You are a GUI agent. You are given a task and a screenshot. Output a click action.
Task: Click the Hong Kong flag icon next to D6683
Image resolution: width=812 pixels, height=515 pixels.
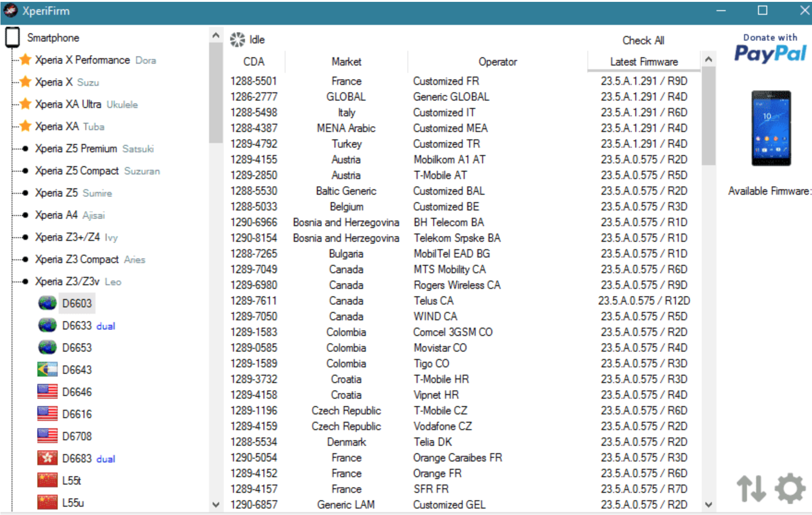47,458
